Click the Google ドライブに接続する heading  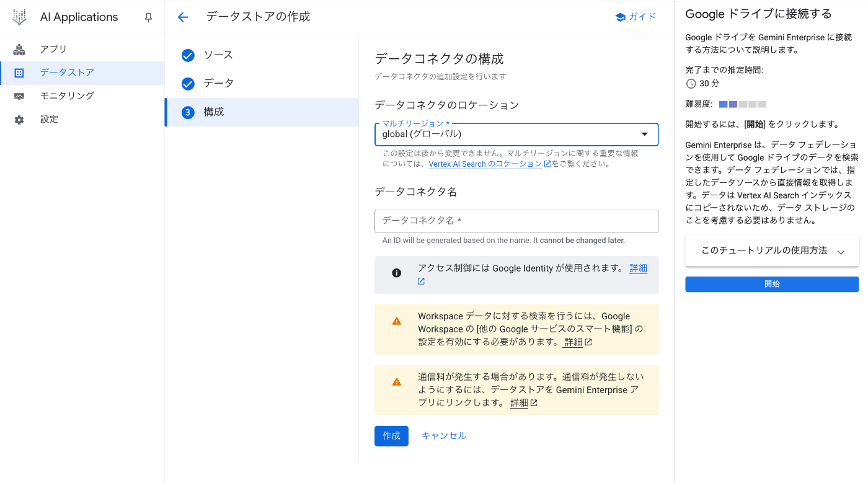(x=758, y=14)
